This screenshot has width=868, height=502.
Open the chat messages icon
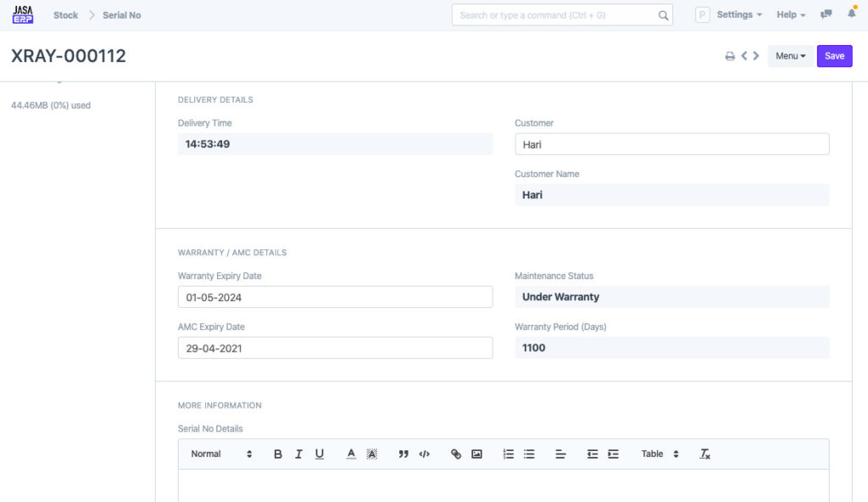click(826, 14)
